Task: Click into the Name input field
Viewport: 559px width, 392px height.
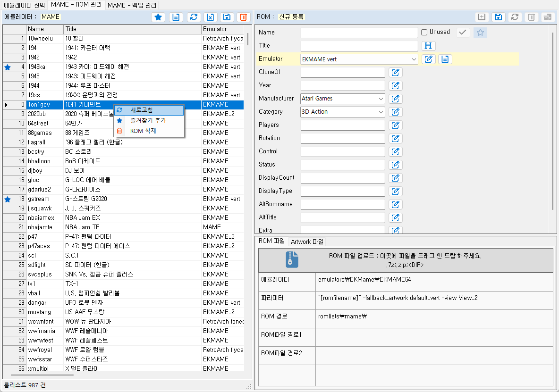Action: pos(359,33)
